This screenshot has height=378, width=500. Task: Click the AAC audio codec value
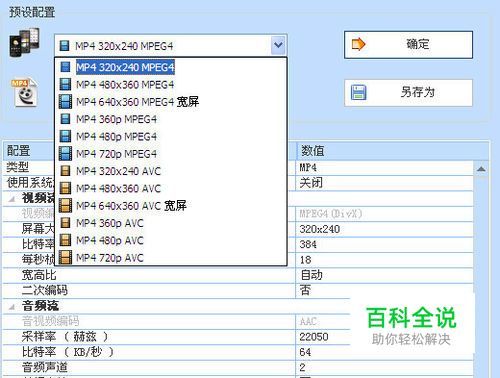tap(308, 321)
